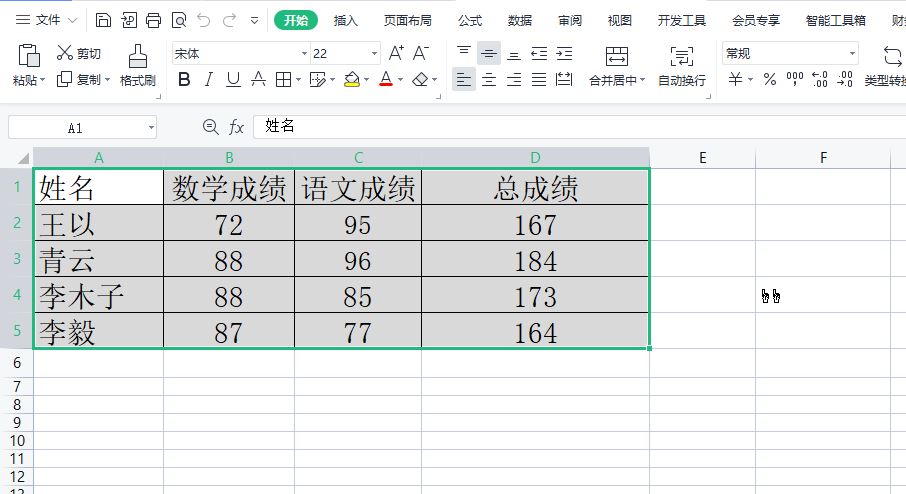Expand the 合并居中 dropdown arrow

[643, 80]
